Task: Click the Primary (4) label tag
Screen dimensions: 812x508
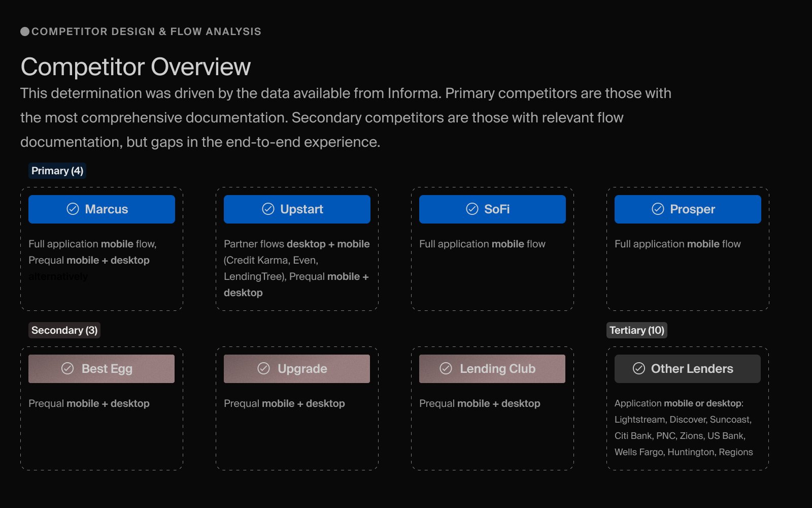Action: pyautogui.click(x=57, y=171)
